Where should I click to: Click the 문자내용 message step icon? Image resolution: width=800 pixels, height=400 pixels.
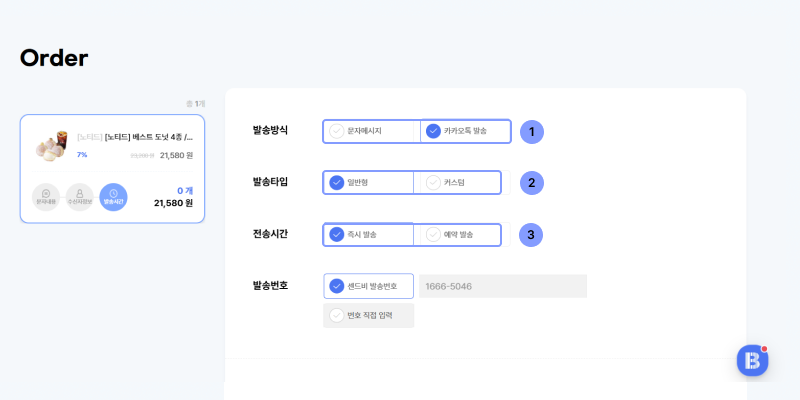[46, 197]
